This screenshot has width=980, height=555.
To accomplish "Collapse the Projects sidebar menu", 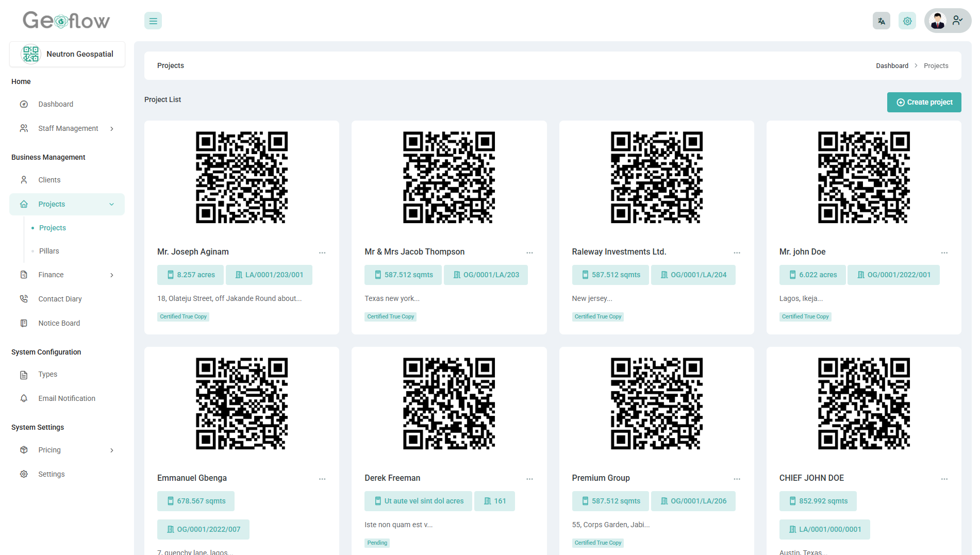I will pyautogui.click(x=111, y=205).
